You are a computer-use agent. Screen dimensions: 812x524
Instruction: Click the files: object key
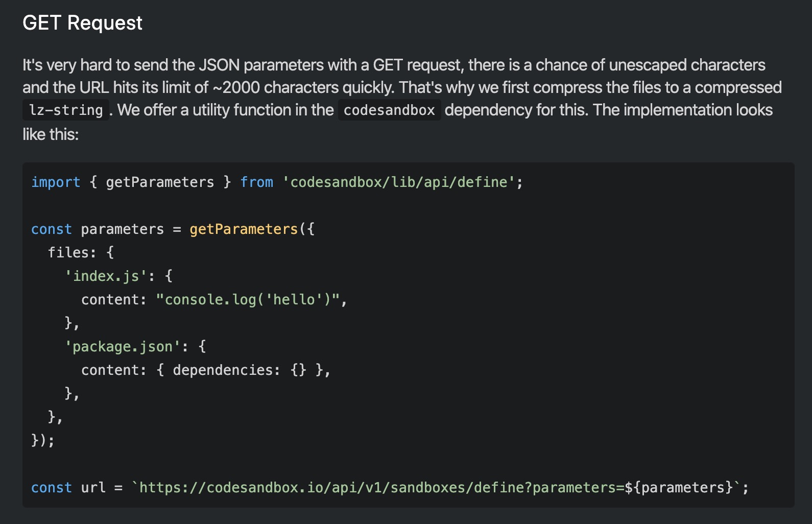(x=72, y=253)
